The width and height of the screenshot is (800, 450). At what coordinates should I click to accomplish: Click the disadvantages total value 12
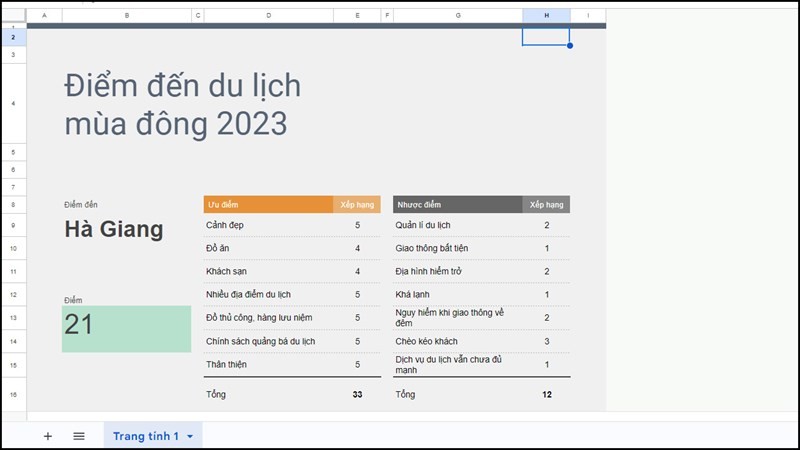tap(546, 394)
